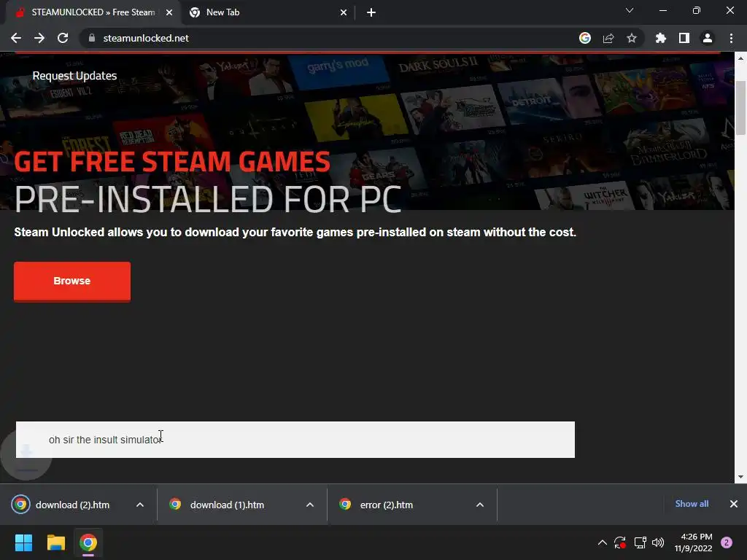Open the notification badge showing 2
The width and height of the screenshot is (747, 560).
pyautogui.click(x=727, y=542)
